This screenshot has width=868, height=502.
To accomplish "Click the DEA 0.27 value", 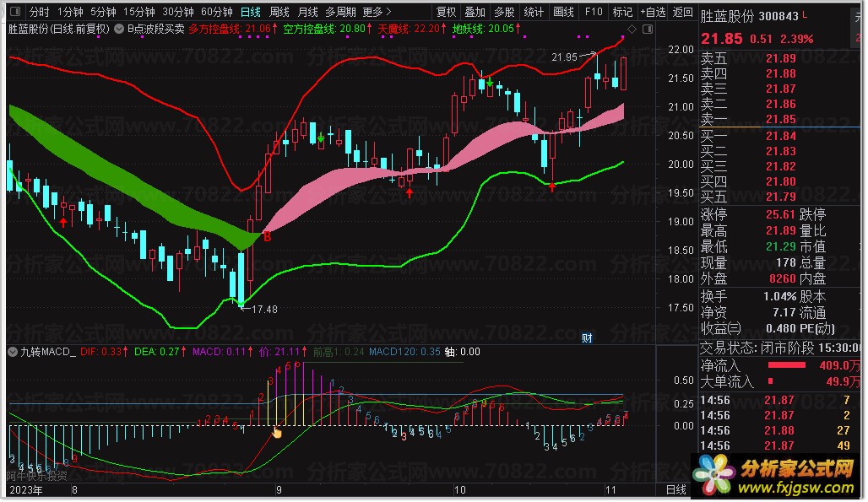I will click(160, 352).
